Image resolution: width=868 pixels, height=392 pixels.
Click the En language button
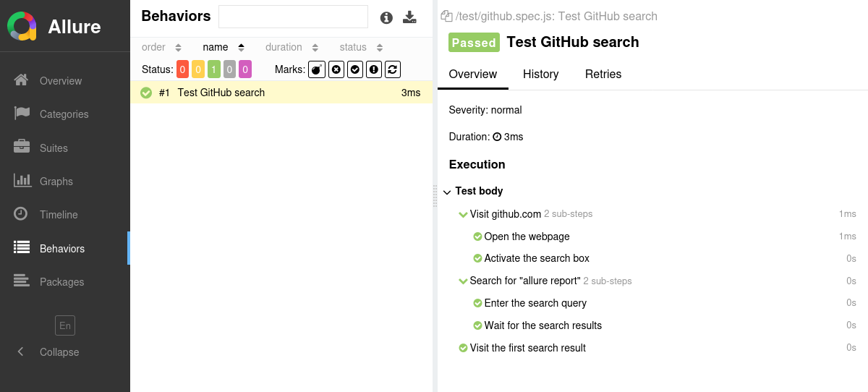pos(65,325)
